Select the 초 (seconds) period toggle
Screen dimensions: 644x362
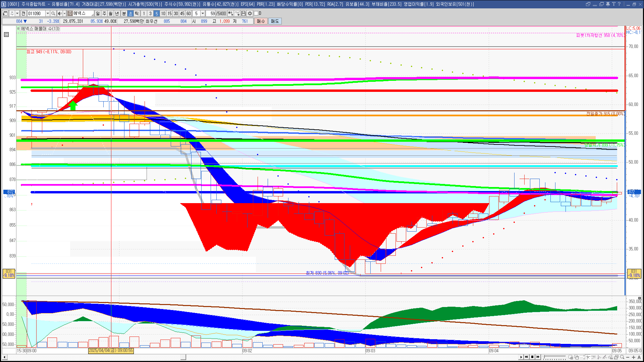click(130, 13)
